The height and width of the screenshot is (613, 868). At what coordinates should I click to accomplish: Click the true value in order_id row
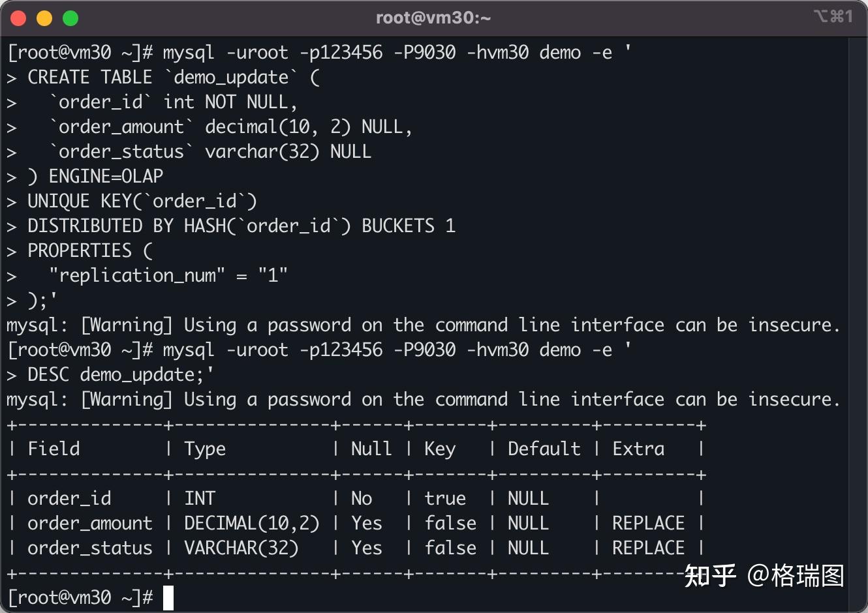point(445,498)
